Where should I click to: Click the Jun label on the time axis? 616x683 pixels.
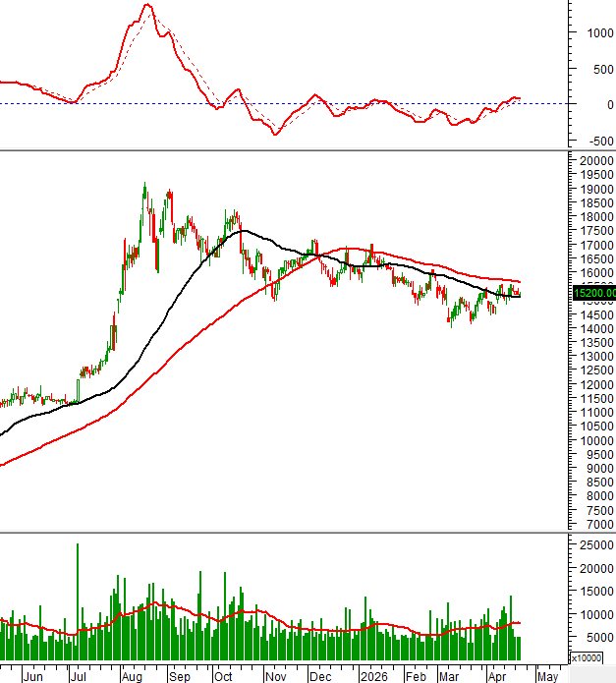click(x=32, y=676)
